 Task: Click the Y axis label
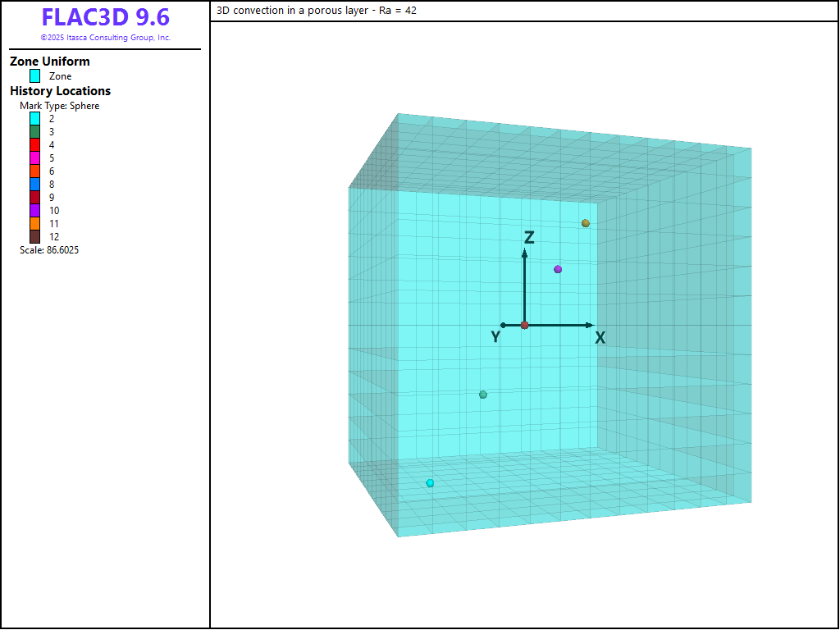[x=495, y=337]
